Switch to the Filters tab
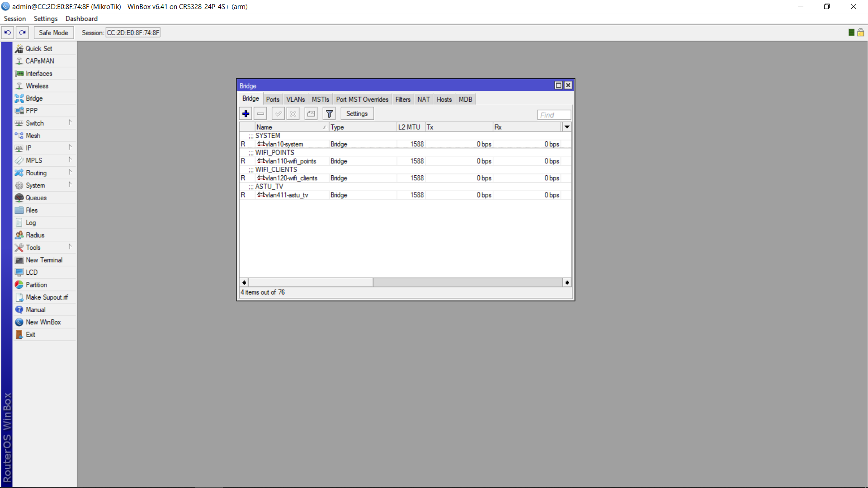868x488 pixels. click(x=403, y=99)
